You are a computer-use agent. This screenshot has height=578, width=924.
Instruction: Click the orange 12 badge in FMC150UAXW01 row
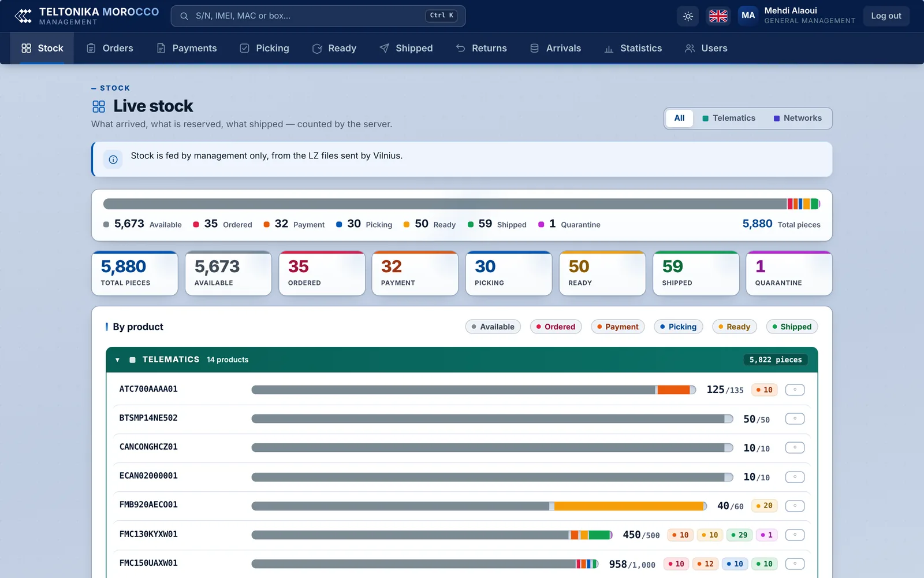pyautogui.click(x=705, y=564)
